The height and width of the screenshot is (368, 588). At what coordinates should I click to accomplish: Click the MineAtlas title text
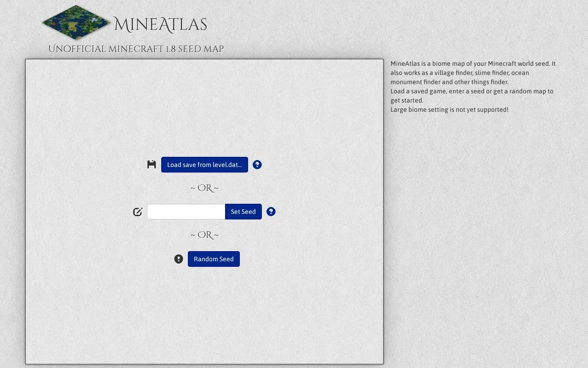tap(160, 25)
